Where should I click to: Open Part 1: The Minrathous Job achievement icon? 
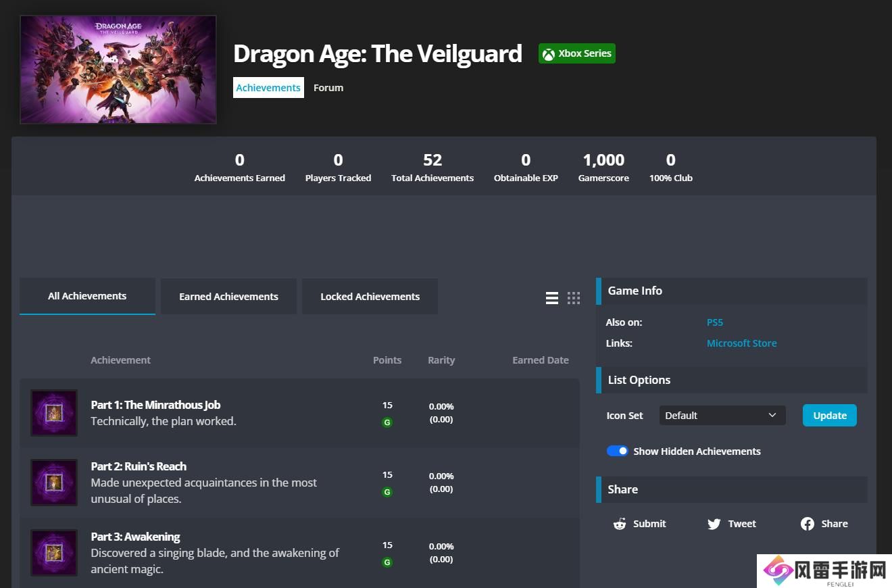tap(54, 413)
